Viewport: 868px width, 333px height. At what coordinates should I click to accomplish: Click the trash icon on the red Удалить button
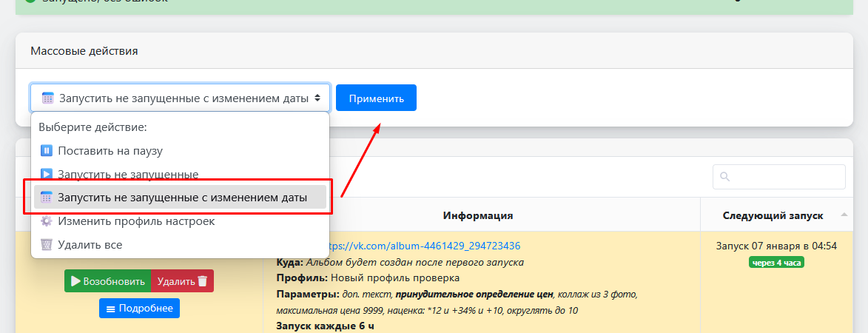tap(203, 281)
